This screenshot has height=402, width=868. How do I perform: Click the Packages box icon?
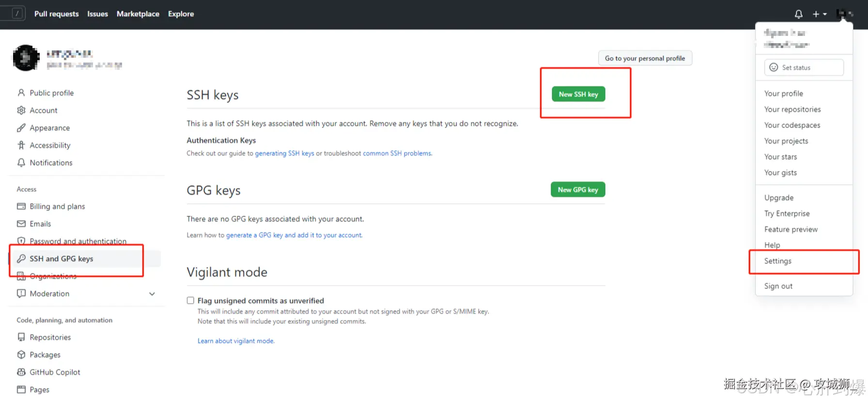pos(21,355)
